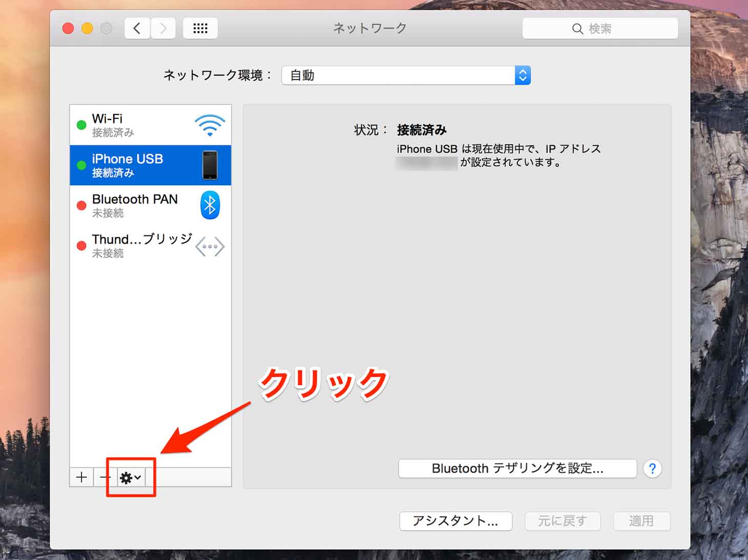The height and width of the screenshot is (560, 748).
Task: Click the Wi-Fi signal icon
Action: (210, 125)
